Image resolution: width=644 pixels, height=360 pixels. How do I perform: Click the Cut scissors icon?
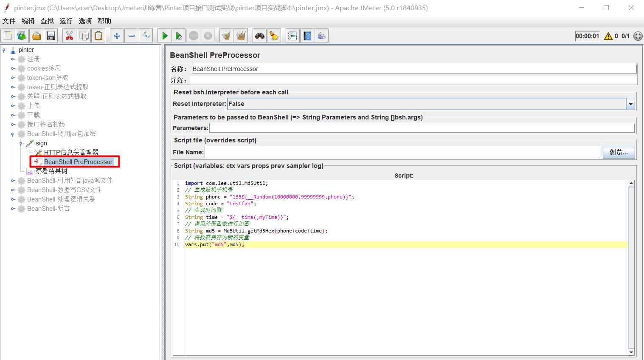[70, 36]
